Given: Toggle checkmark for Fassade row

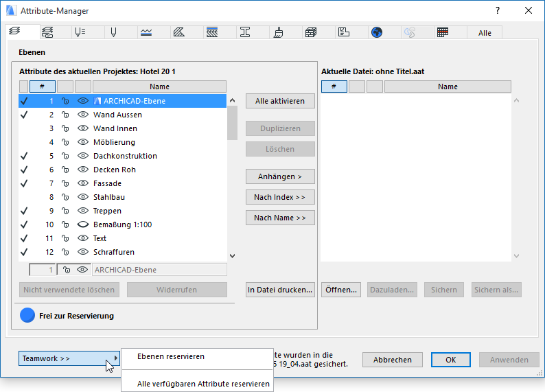Looking at the screenshot, I should point(24,183).
